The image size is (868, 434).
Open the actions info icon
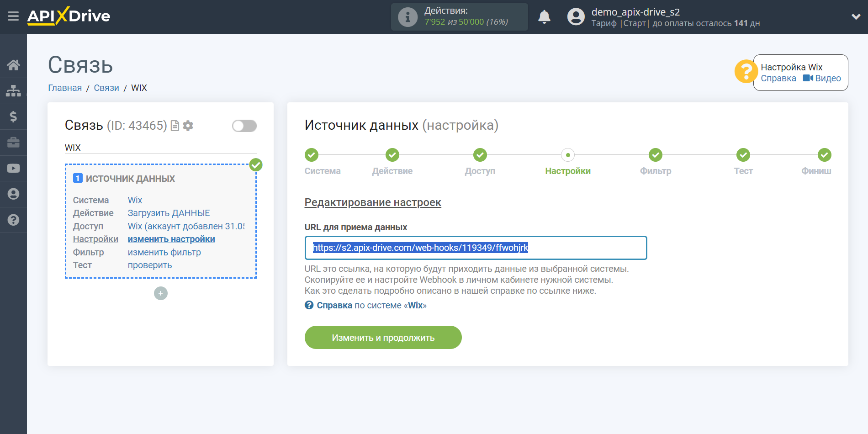(x=408, y=17)
